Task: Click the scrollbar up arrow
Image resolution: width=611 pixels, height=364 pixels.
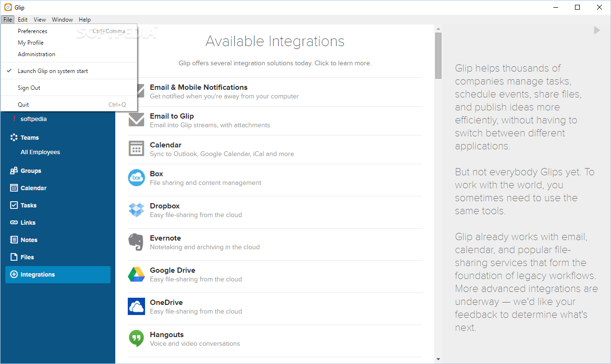Action: click(438, 28)
